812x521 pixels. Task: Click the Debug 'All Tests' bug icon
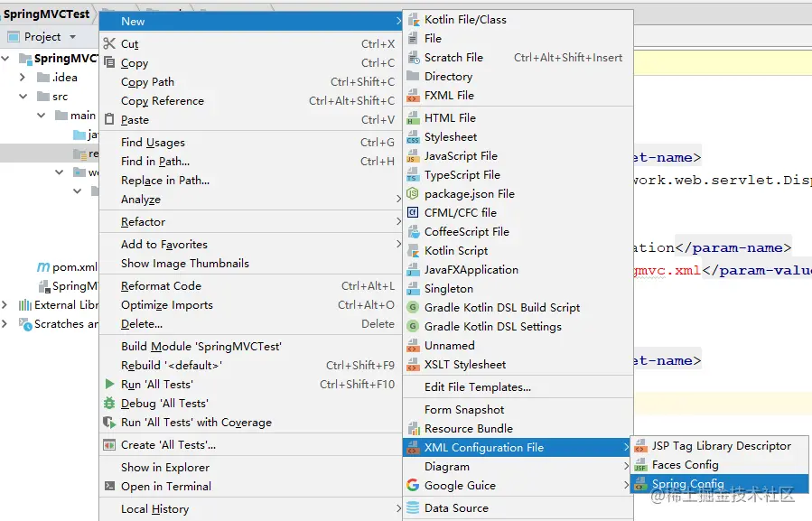[x=109, y=403]
